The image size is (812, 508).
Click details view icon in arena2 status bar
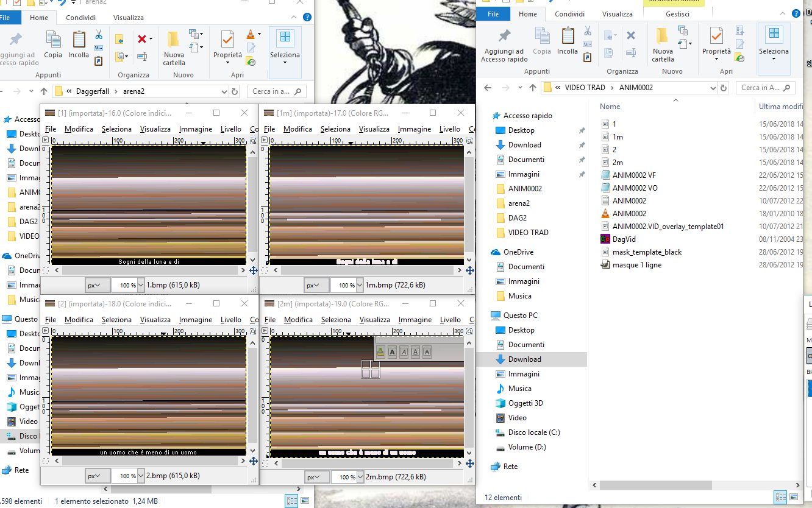[292, 501]
